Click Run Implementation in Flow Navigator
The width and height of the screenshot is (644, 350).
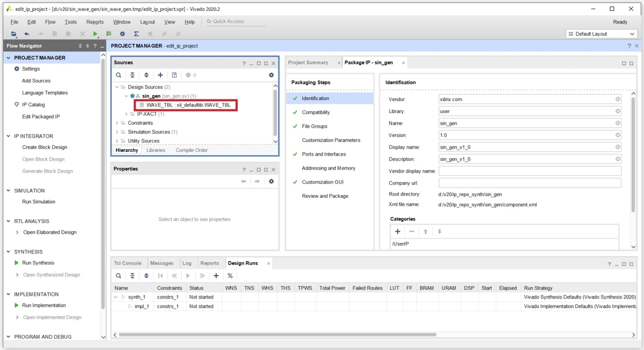pyautogui.click(x=43, y=306)
